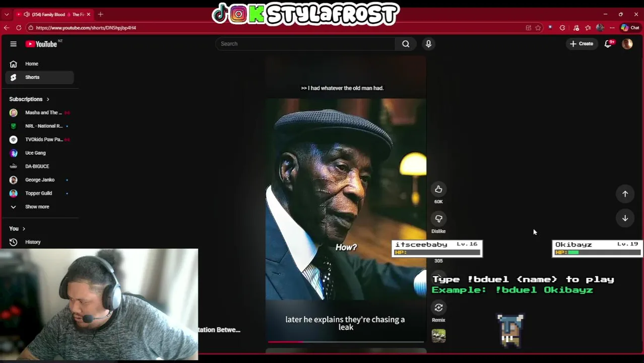This screenshot has width=644, height=363.
Task: Select Shorts in the sidebar
Action: [x=40, y=77]
